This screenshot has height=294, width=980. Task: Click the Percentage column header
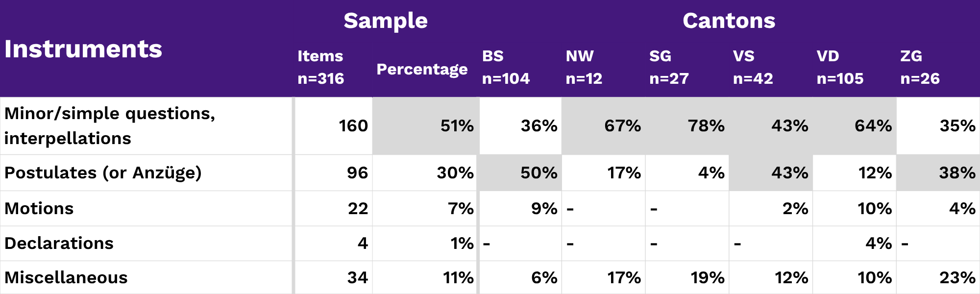(422, 69)
